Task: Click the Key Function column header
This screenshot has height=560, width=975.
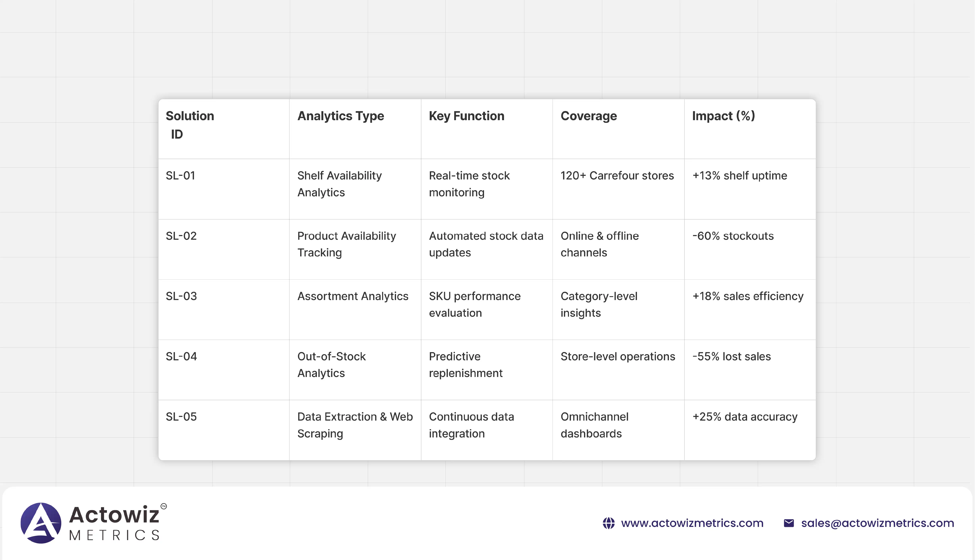Action: coord(466,116)
